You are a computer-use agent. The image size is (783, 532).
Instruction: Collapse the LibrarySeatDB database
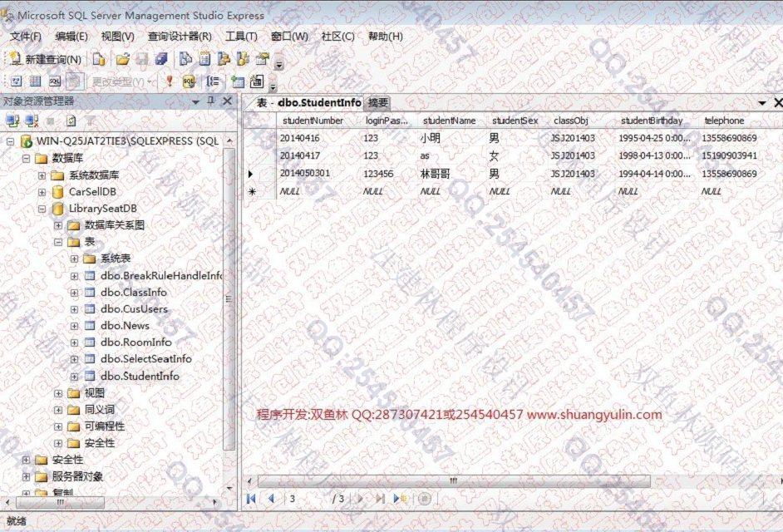(x=42, y=209)
